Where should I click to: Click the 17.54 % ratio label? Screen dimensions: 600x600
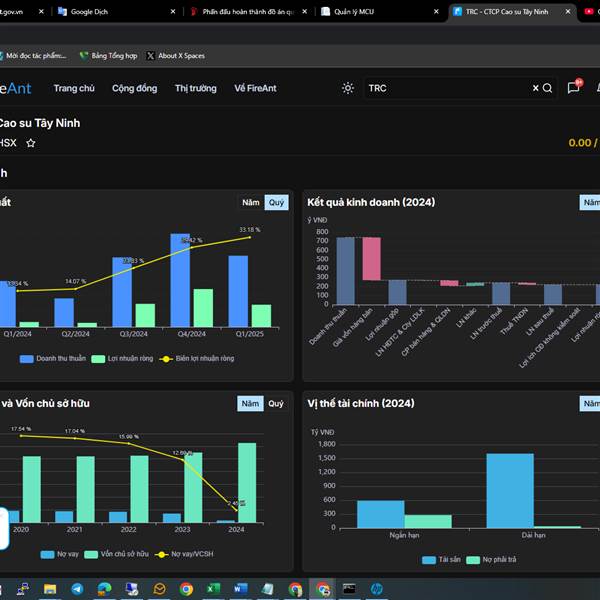coord(21,429)
